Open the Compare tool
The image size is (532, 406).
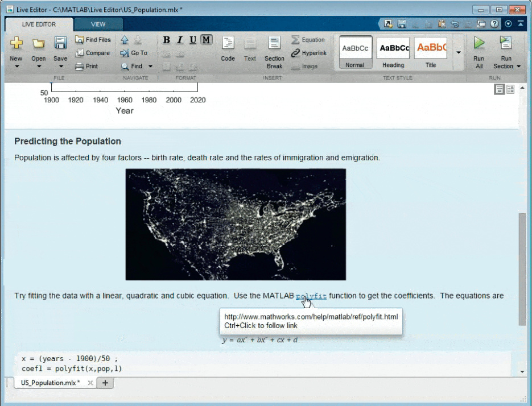click(93, 53)
